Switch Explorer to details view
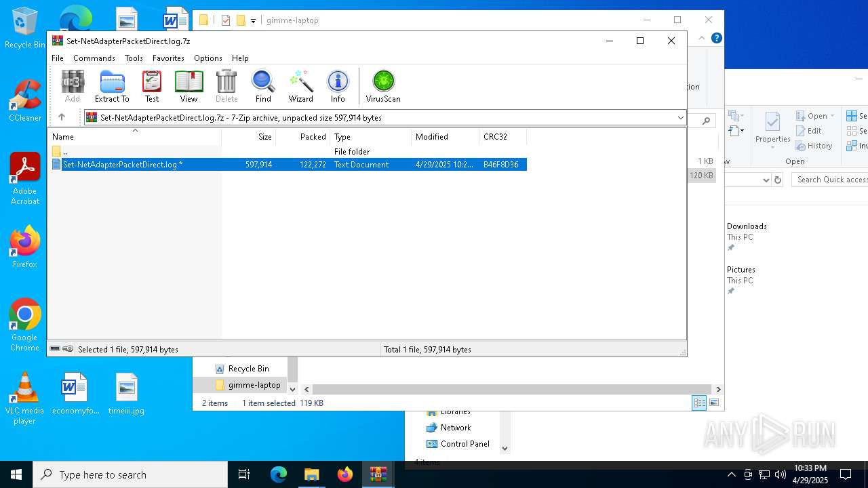Viewport: 868px width, 488px height. pos(699,403)
